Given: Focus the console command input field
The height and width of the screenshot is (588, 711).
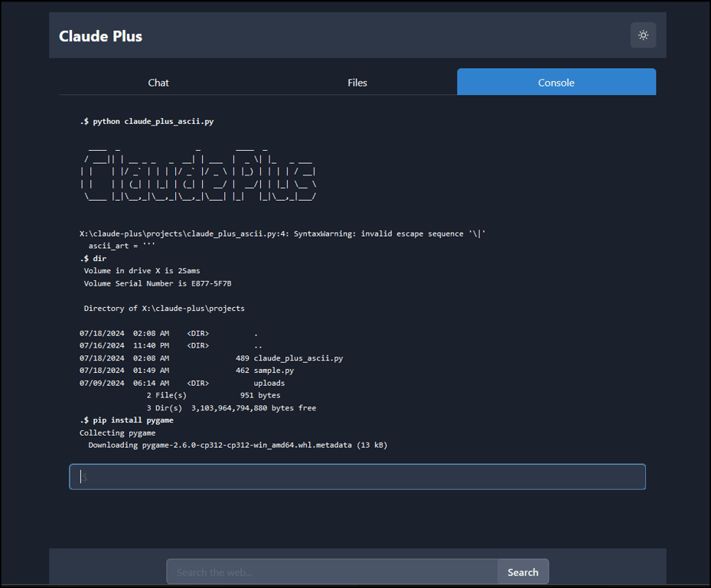Looking at the screenshot, I should pos(357,477).
